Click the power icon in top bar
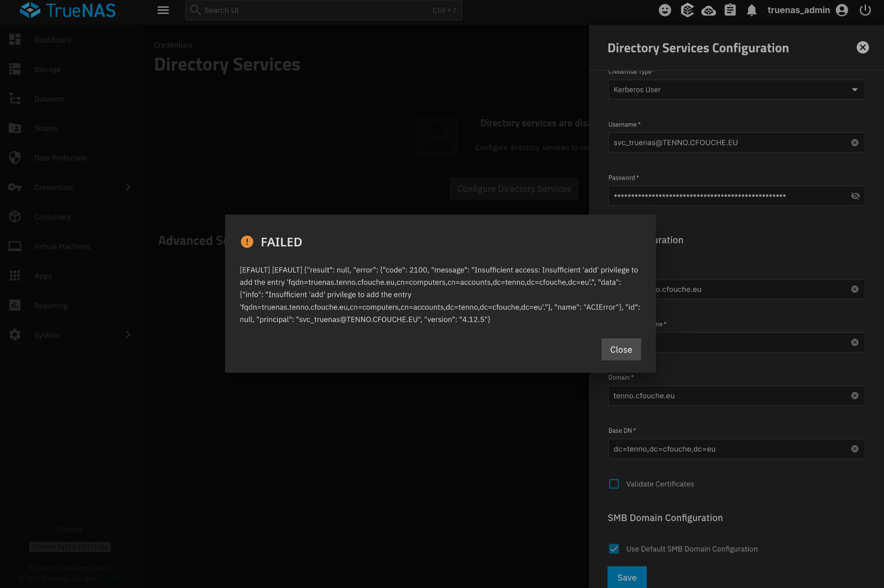This screenshot has height=588, width=884. tap(865, 10)
